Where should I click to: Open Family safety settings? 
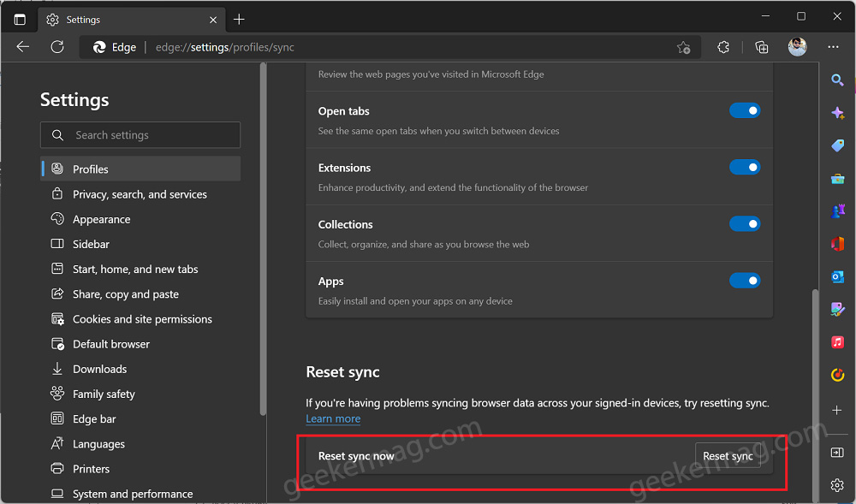(140, 394)
